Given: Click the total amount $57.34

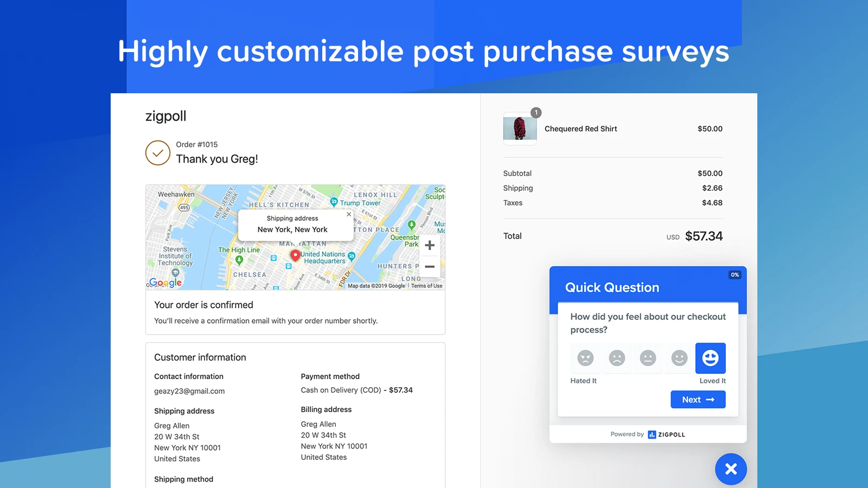Looking at the screenshot, I should 704,236.
